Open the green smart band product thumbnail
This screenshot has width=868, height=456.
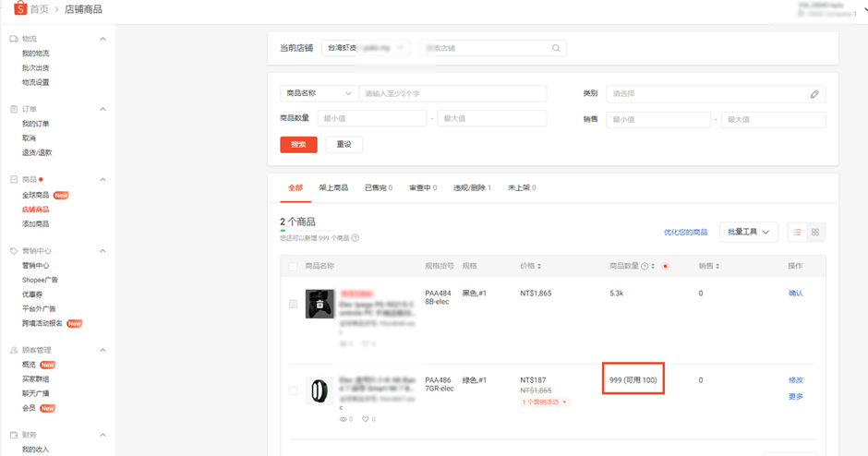(319, 390)
